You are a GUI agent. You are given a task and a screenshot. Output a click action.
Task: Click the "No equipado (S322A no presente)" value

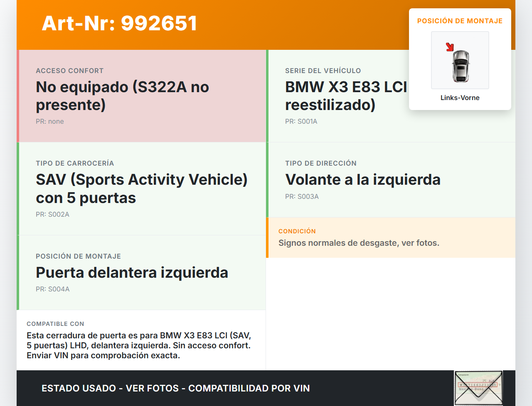123,95
